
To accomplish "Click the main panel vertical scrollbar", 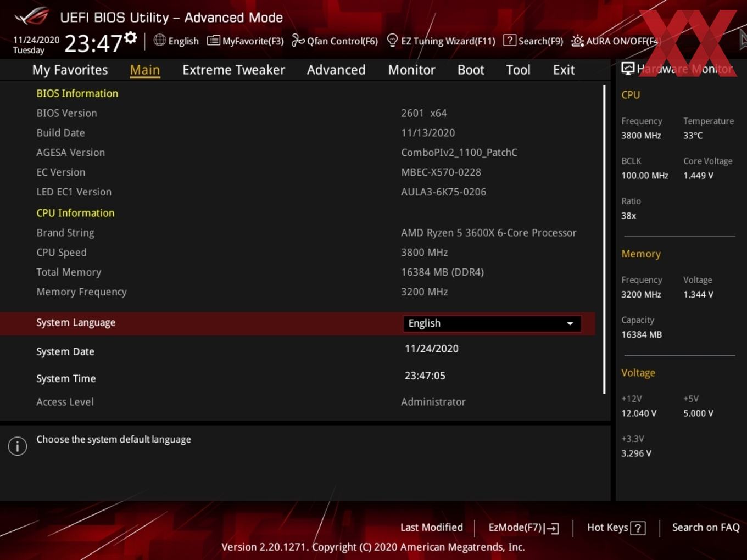I will pyautogui.click(x=604, y=239).
